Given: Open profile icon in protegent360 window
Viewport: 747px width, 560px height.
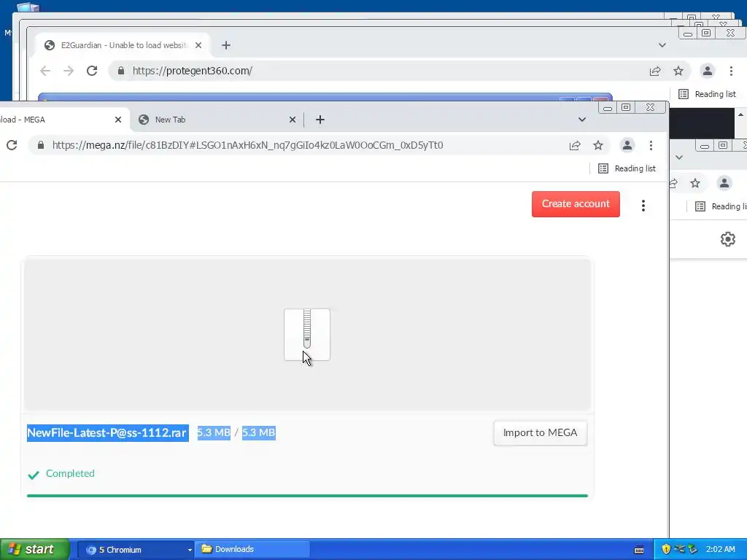Looking at the screenshot, I should coord(708,71).
